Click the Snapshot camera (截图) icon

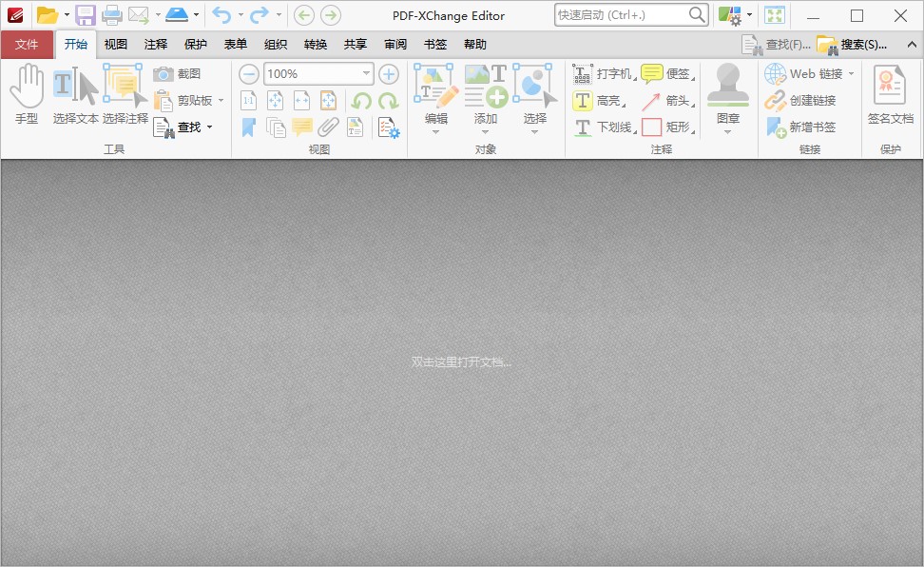click(x=164, y=74)
